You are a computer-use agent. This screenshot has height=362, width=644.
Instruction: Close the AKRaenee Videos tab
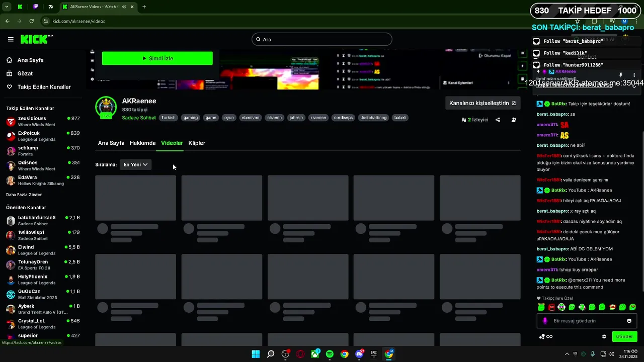132,7
